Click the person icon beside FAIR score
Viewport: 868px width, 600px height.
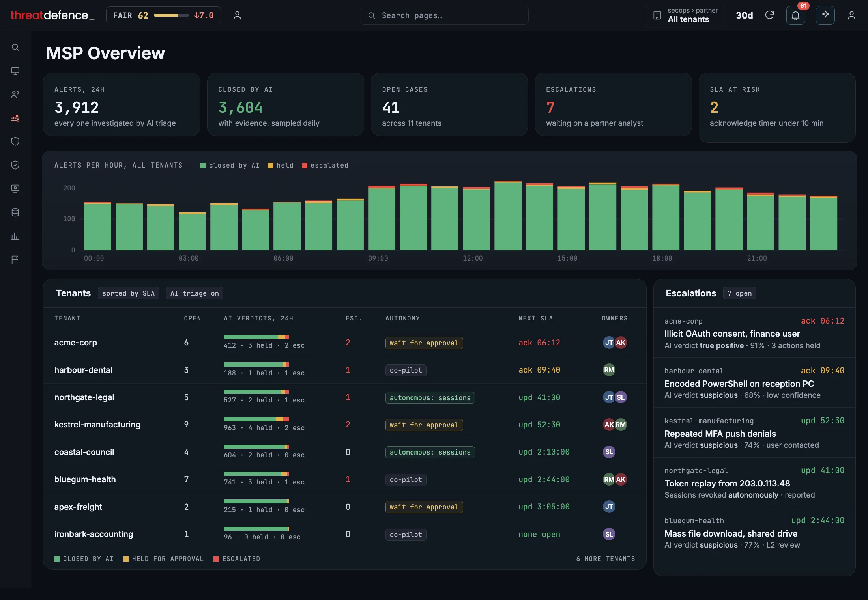237,15
